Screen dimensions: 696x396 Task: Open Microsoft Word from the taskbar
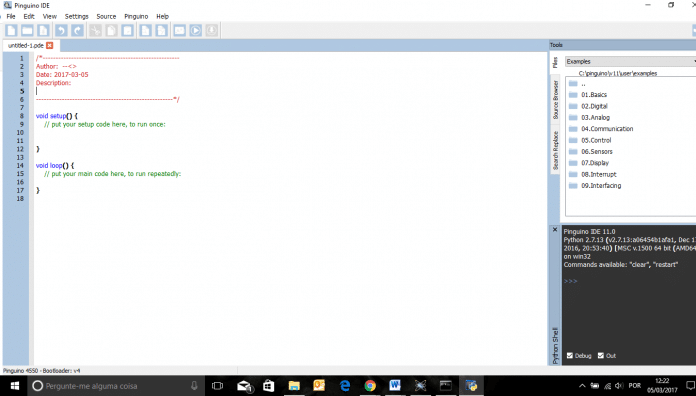395,386
